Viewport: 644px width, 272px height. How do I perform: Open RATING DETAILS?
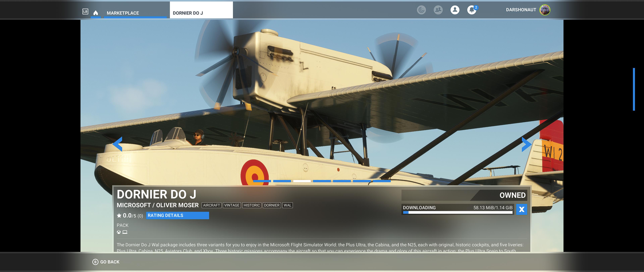point(177,215)
